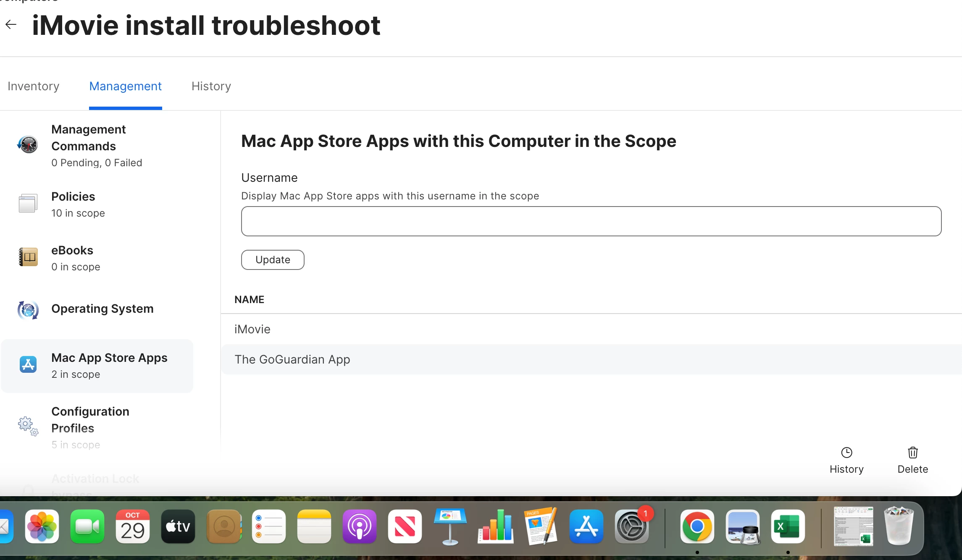This screenshot has height=560, width=962.
Task: Open Configuration Profiles section
Action: coord(97,428)
